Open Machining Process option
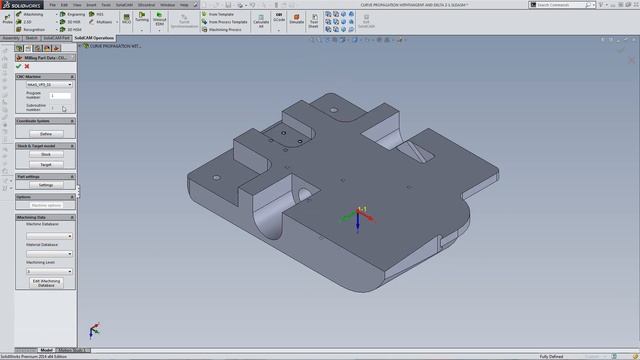The height and width of the screenshot is (360, 640). (222, 29)
